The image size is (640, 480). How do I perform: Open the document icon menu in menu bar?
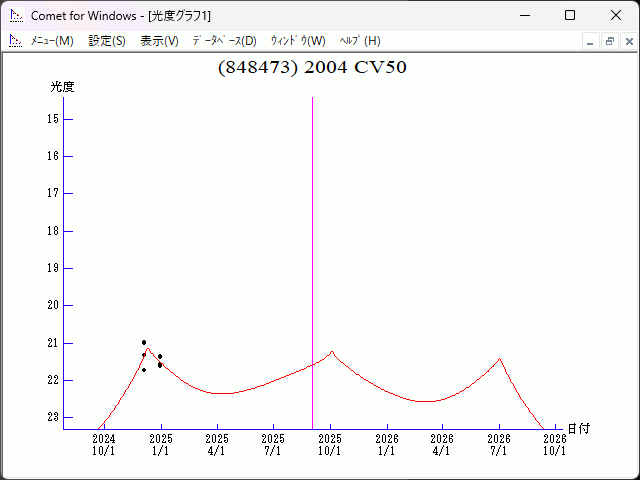click(15, 41)
